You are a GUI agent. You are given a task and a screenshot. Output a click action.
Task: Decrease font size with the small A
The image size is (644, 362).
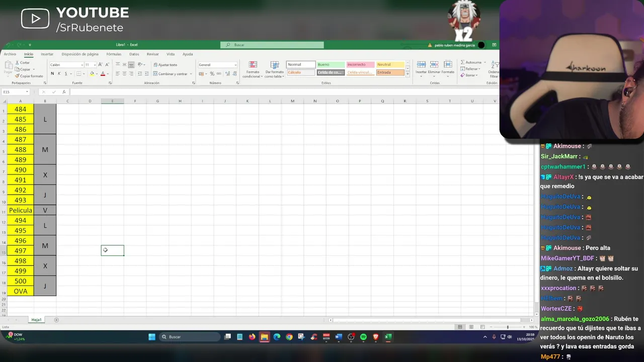coord(107,64)
